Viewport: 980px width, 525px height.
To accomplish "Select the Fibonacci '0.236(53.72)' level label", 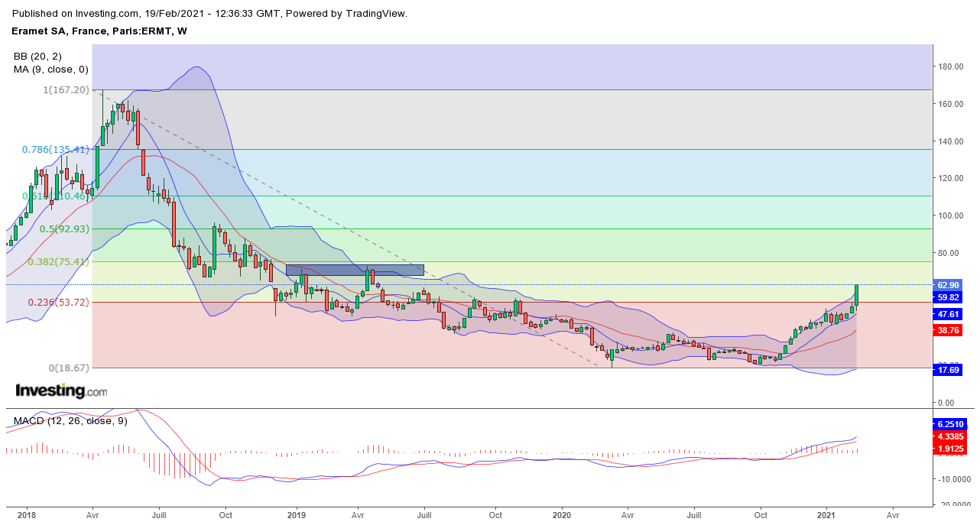I will 59,303.
